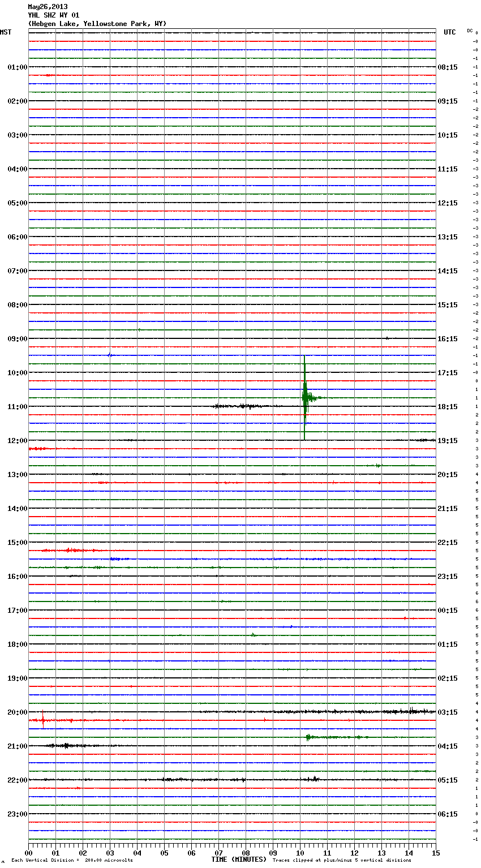Select the 04:00 MST row label
This screenshot has height=868, width=481.
click(18, 169)
